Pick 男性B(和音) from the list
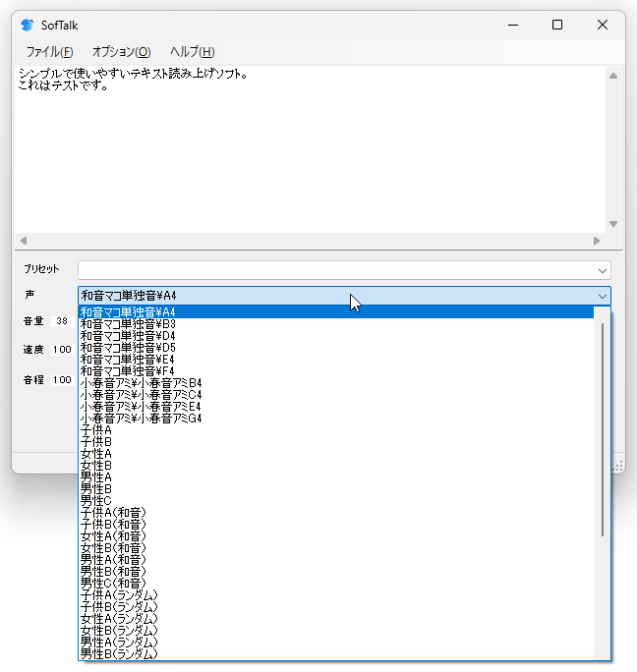 click(x=336, y=571)
